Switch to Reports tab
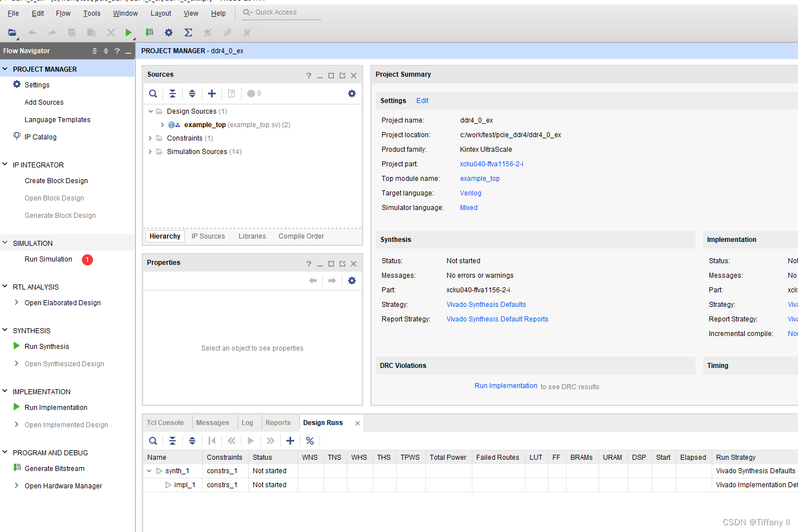Image resolution: width=798 pixels, height=532 pixels. pos(278,423)
